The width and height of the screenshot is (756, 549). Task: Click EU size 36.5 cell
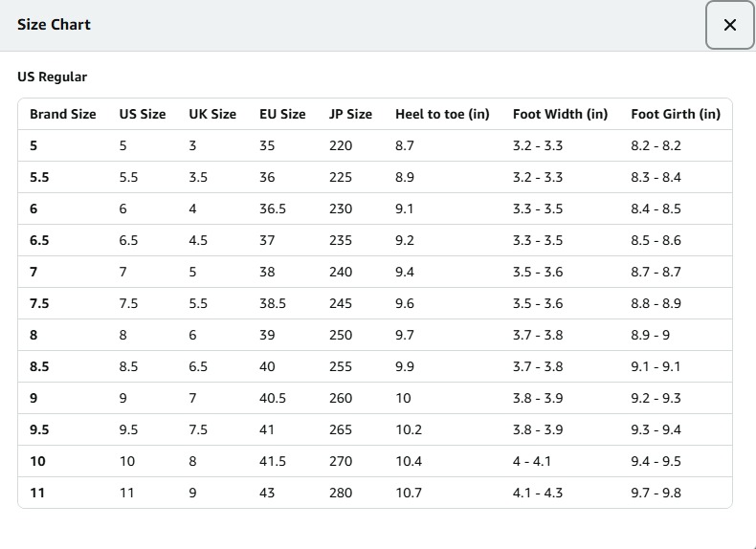[x=273, y=209]
